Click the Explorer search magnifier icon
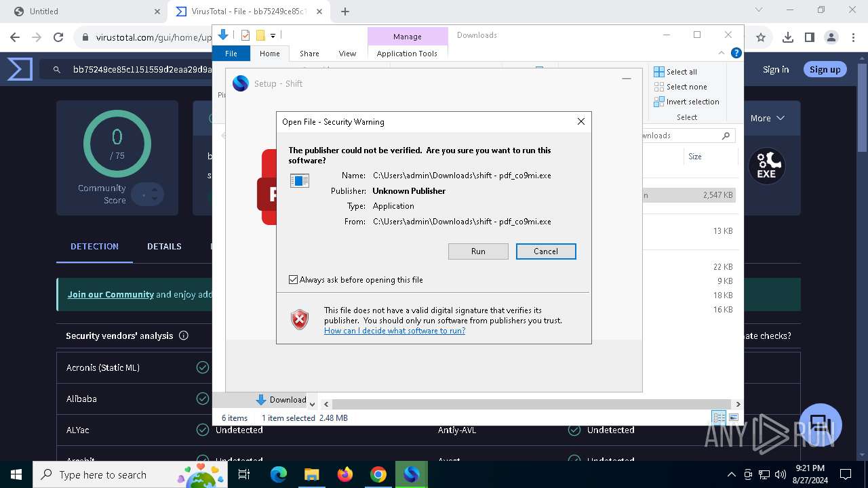The height and width of the screenshot is (488, 868). click(x=726, y=136)
